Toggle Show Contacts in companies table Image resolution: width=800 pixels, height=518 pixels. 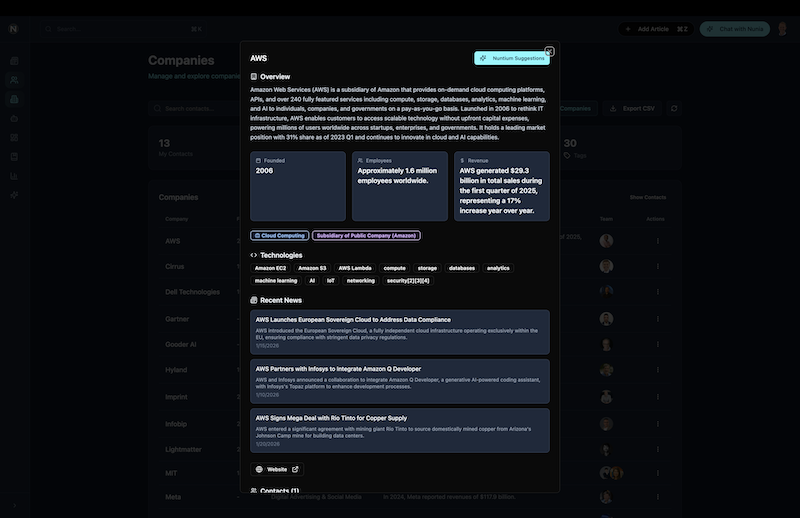tap(647, 198)
